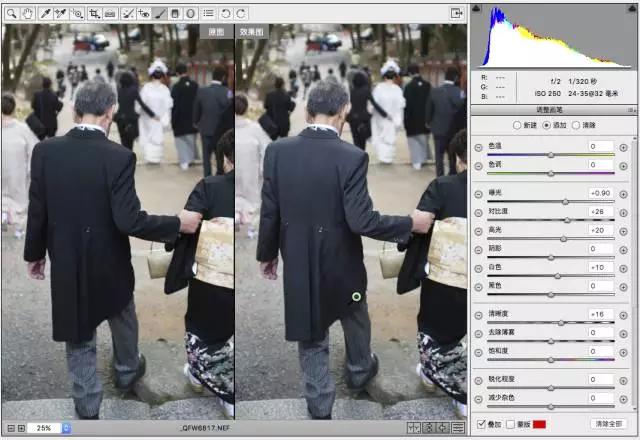The width and height of the screenshot is (640, 440).
Task: Increase 色温 temperature with plus icon
Action: point(623,148)
